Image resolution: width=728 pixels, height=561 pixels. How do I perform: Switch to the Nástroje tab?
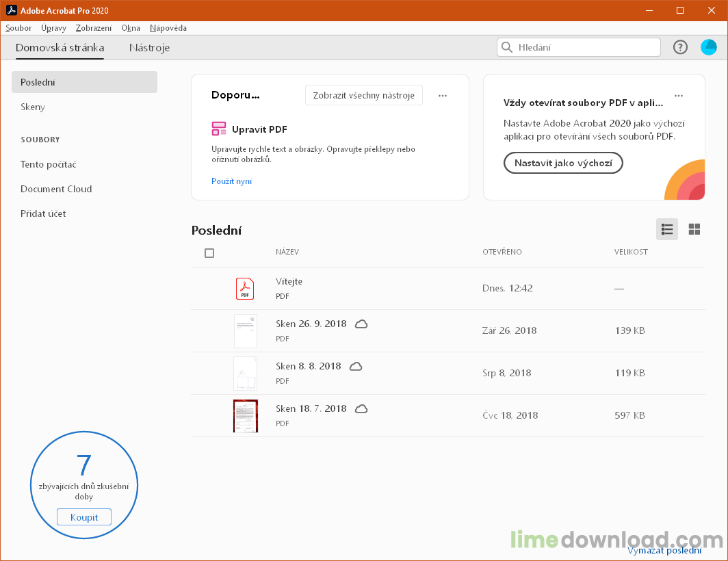(149, 48)
